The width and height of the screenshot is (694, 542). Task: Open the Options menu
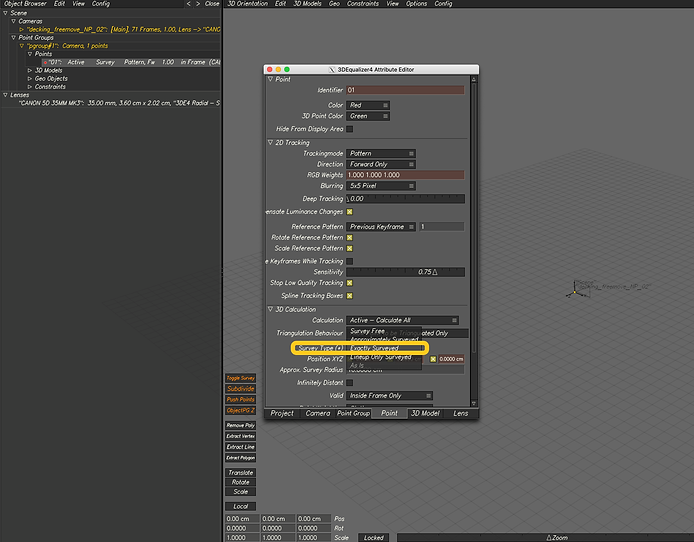pyautogui.click(x=416, y=4)
